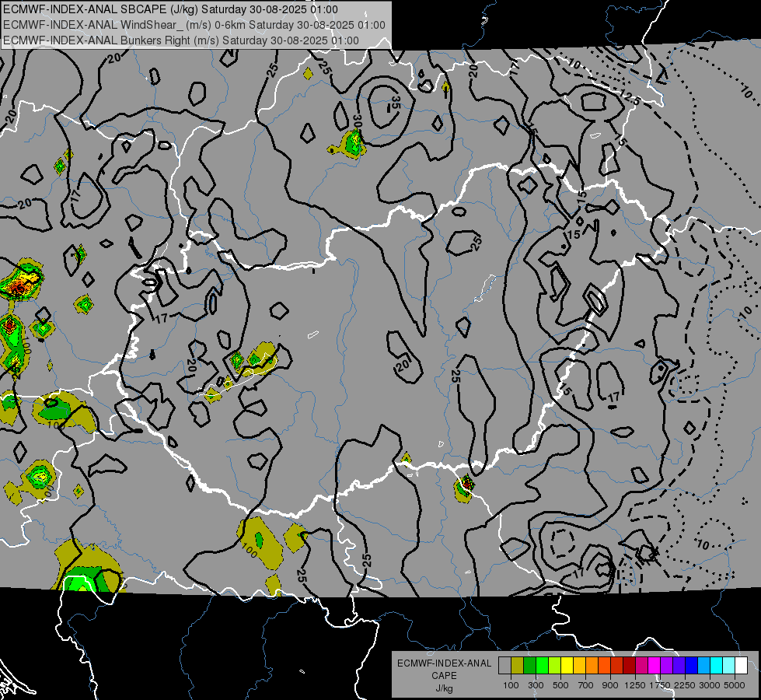The width and height of the screenshot is (761, 700).
Task: Click the bright green legend swatch
Action: click(542, 666)
